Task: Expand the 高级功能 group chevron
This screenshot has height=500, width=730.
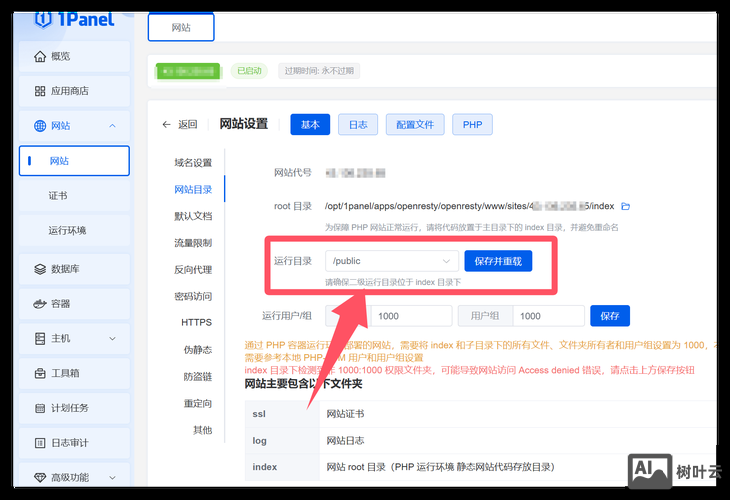Action: pyautogui.click(x=112, y=478)
